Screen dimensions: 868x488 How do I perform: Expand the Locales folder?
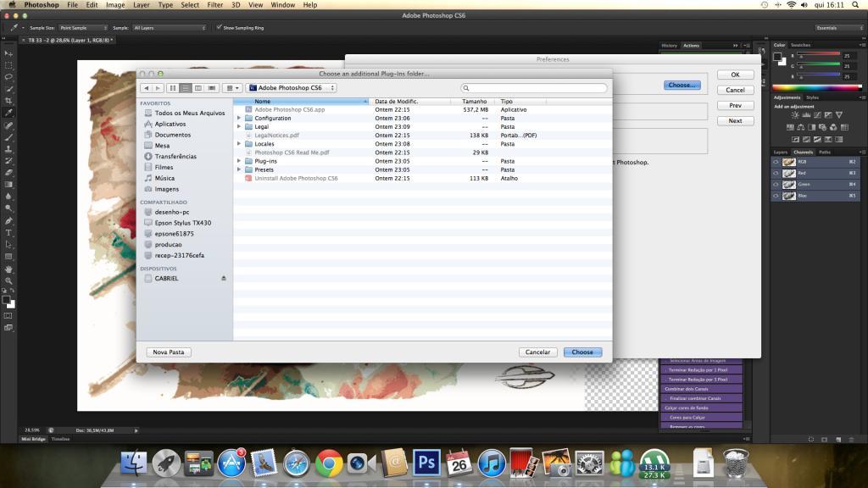(239, 144)
